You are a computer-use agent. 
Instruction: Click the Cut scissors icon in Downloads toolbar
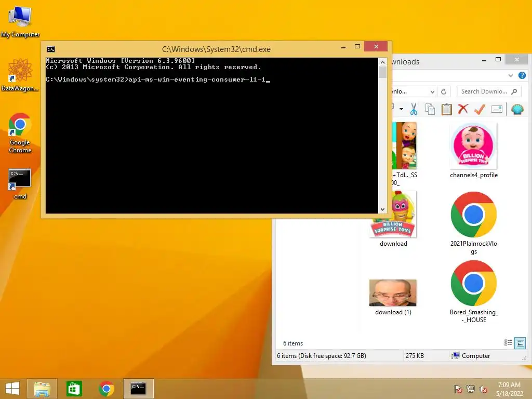tap(414, 109)
